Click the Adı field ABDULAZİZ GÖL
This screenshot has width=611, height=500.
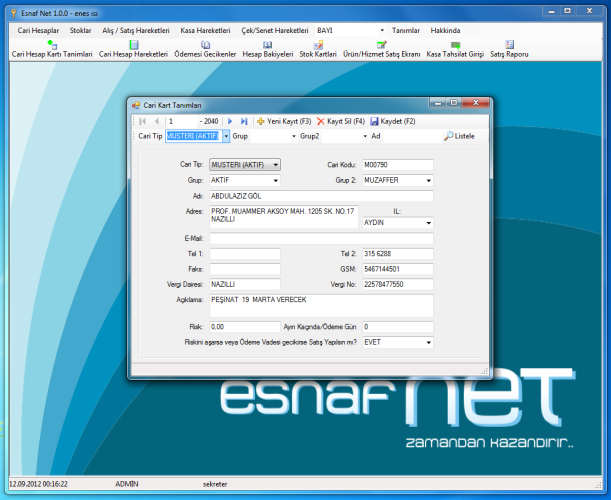[x=321, y=196]
